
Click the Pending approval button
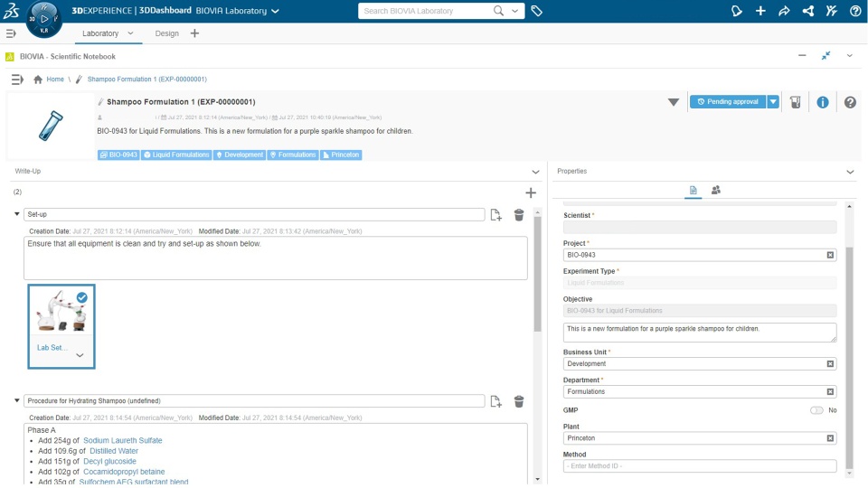click(x=728, y=102)
